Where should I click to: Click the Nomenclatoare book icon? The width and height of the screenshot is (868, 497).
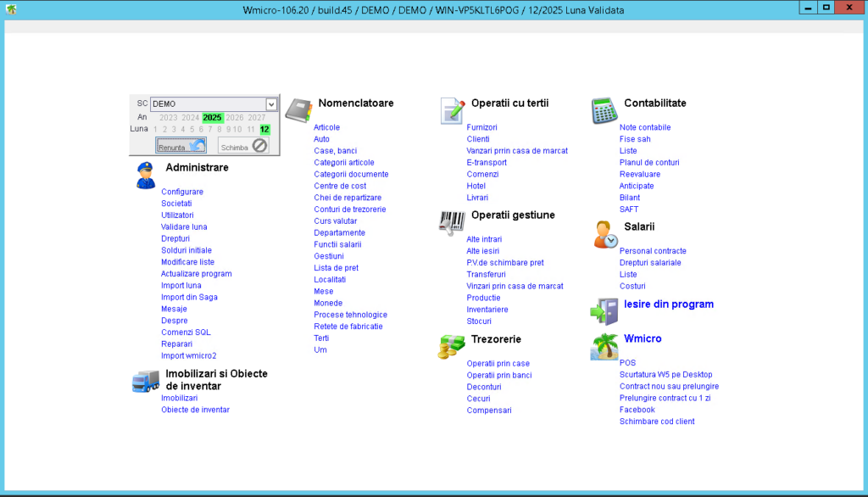click(x=298, y=110)
